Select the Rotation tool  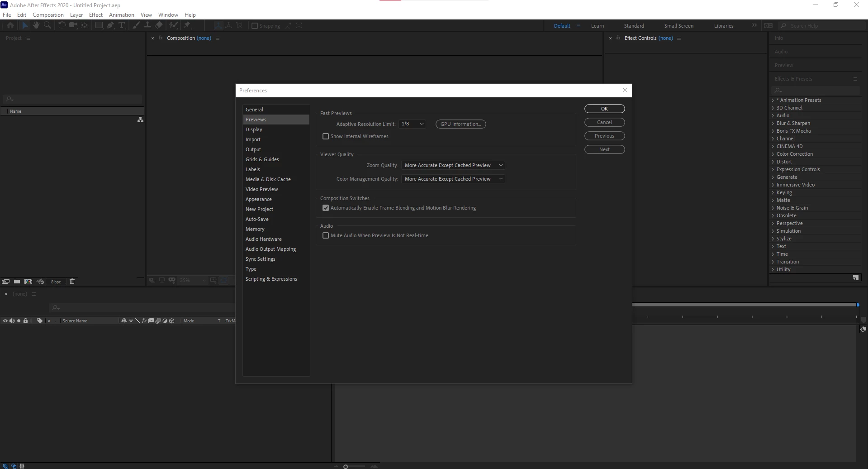(x=62, y=25)
